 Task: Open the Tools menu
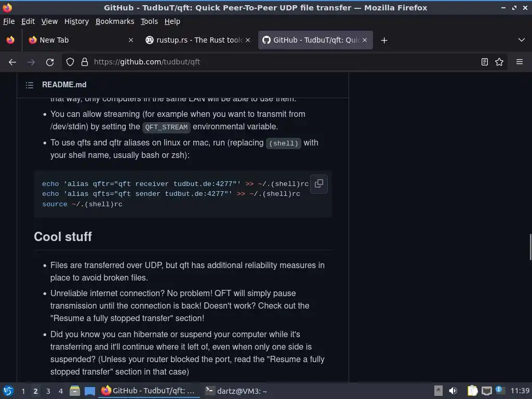[149, 21]
